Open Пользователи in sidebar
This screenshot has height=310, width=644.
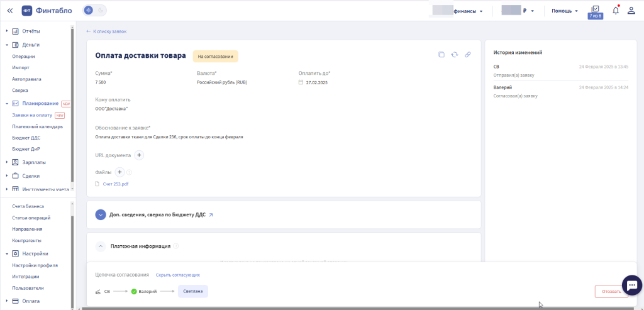(x=28, y=288)
